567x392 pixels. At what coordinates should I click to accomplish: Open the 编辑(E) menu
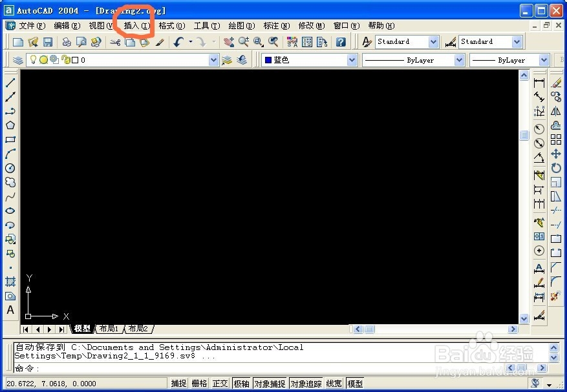(67, 26)
